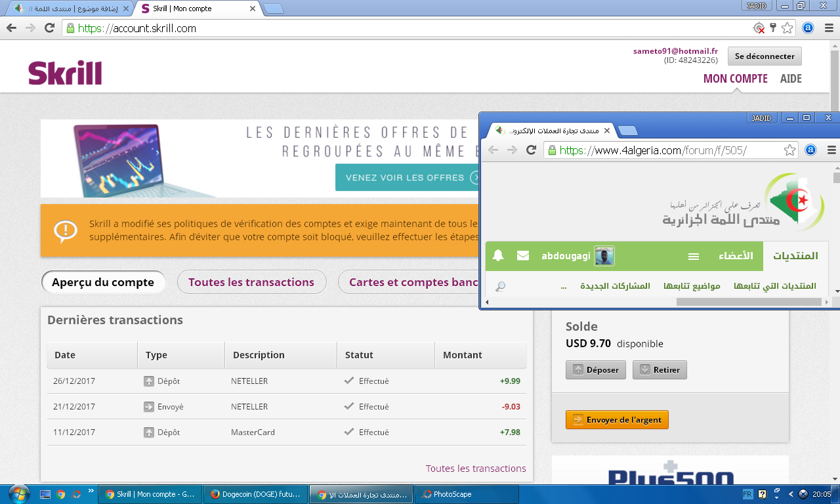This screenshot has height=504, width=840.
Task: Open Chrome menu in forum window
Action: (831, 150)
